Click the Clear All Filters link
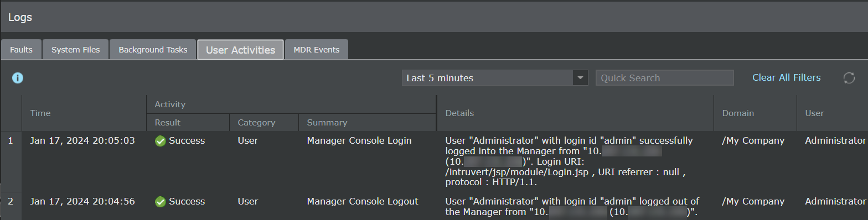The image size is (868, 220). coord(787,78)
